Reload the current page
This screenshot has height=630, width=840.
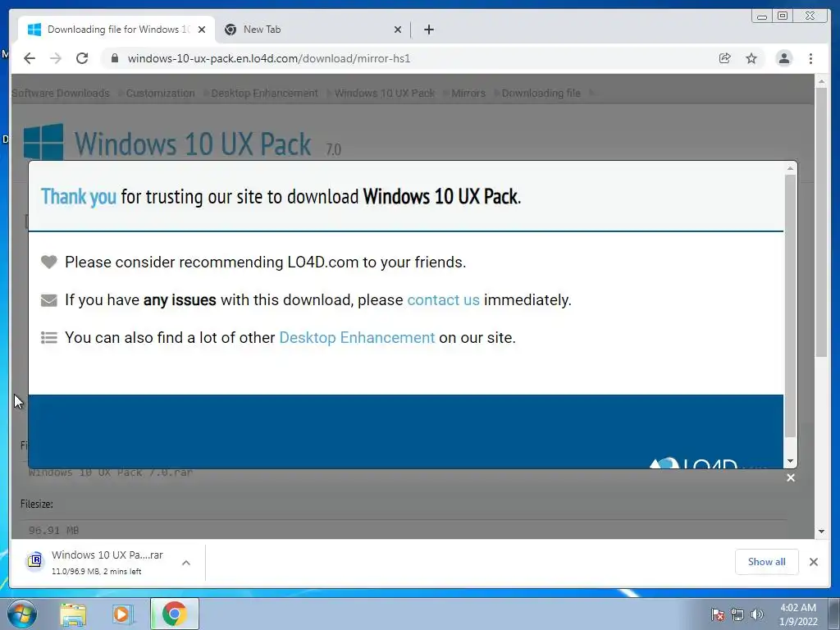point(82,58)
